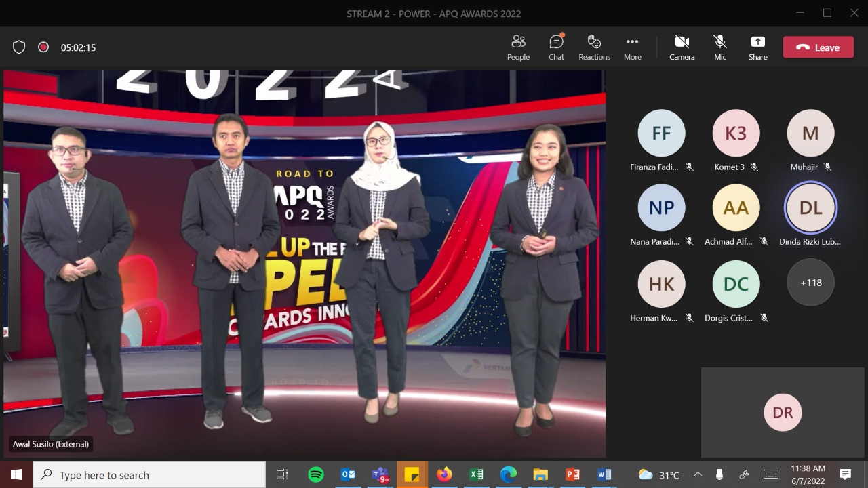Screen dimensions: 868x488
Task: Open the Reactions menu
Action: (x=594, y=47)
